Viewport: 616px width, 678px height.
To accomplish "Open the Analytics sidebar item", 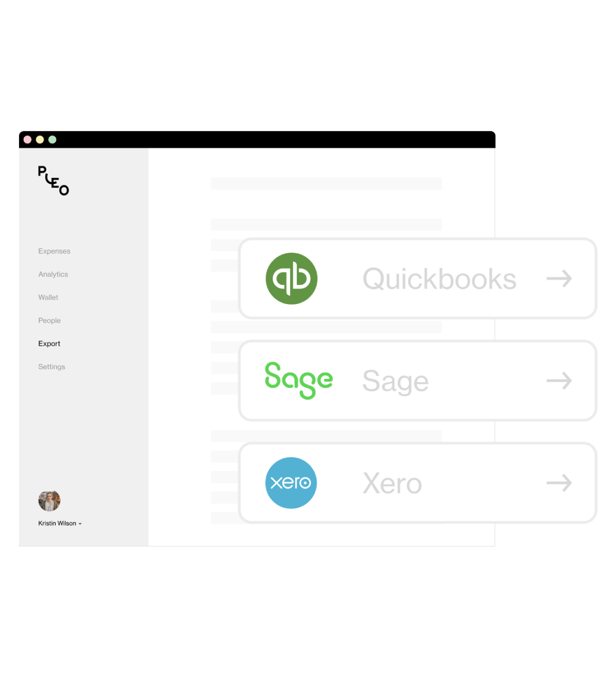I will click(53, 274).
